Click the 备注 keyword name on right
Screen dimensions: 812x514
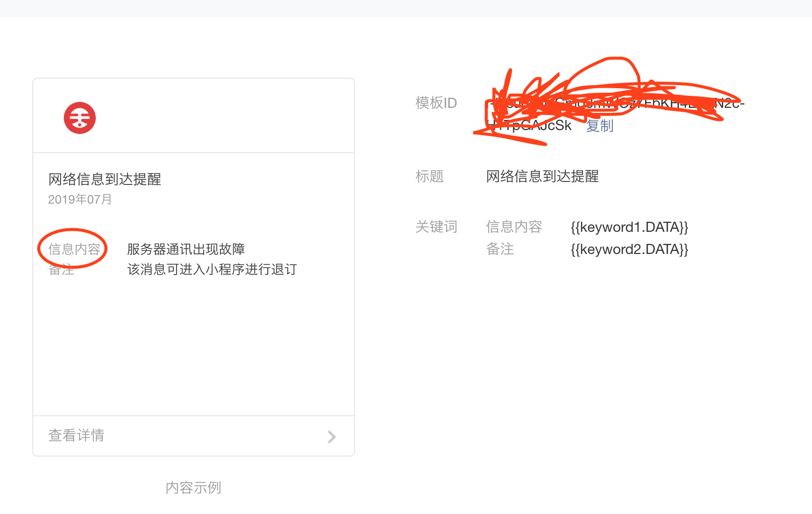click(x=500, y=249)
